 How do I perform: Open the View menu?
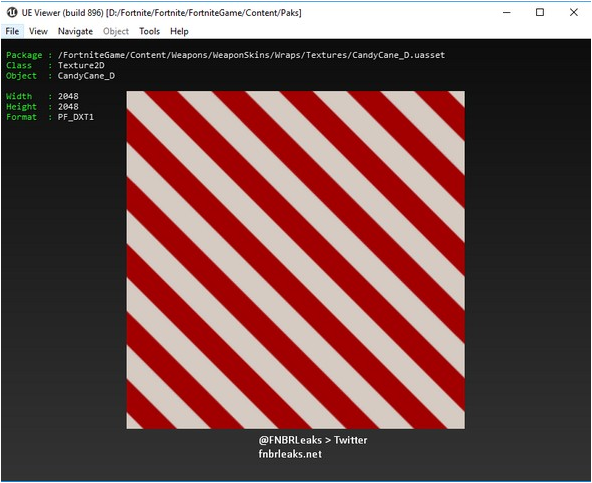click(38, 31)
